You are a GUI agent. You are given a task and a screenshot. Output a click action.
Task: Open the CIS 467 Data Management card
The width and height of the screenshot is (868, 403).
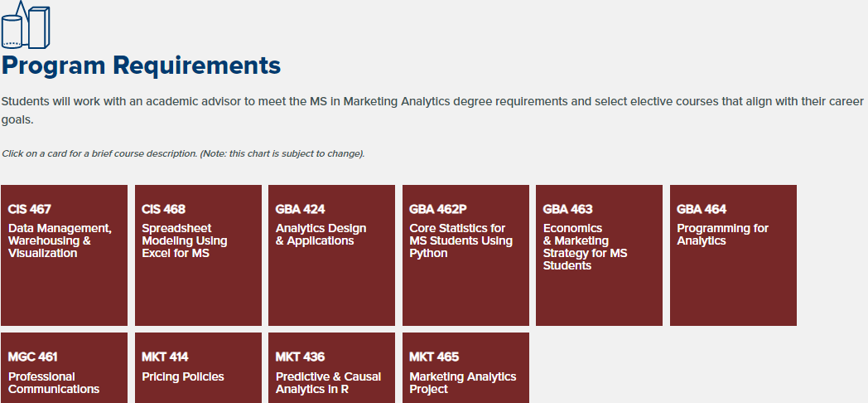point(65,255)
